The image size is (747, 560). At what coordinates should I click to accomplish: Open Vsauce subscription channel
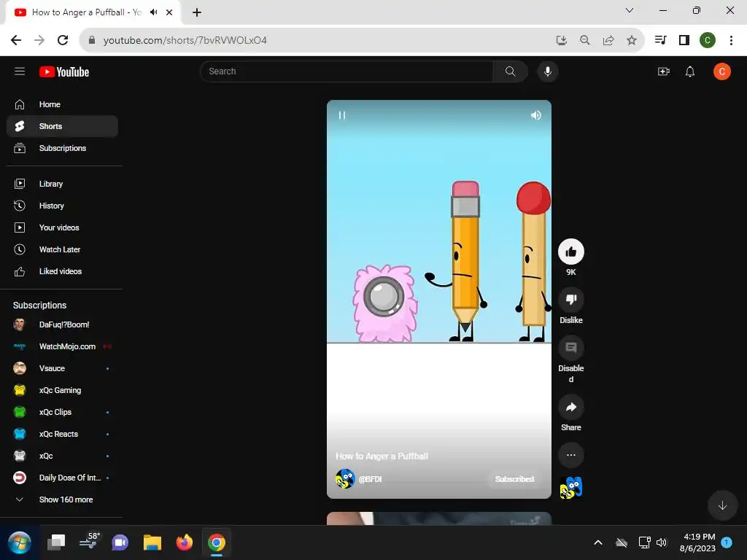(x=63, y=368)
